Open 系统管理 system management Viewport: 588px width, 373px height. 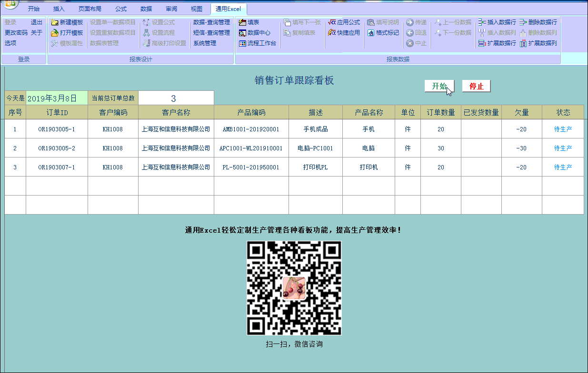(x=205, y=43)
